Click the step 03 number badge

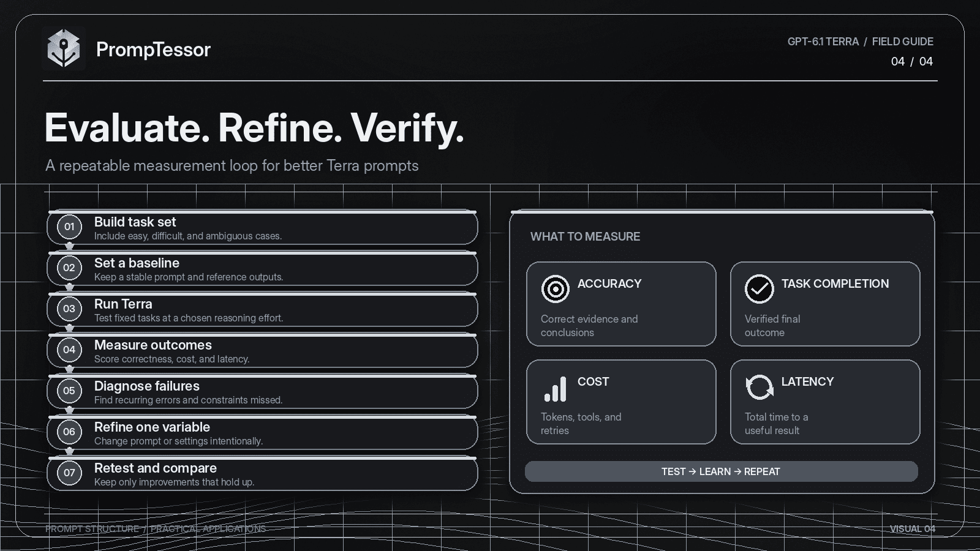[x=69, y=309]
